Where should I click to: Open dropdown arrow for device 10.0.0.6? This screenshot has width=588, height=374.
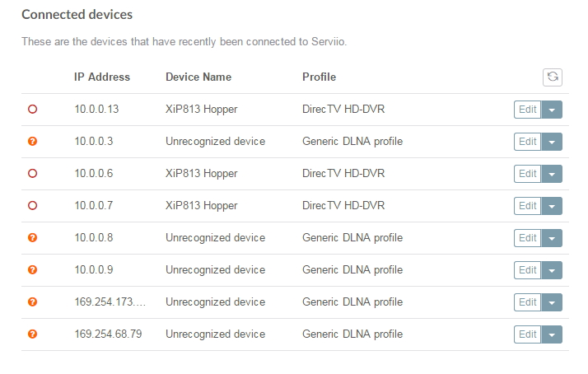[x=552, y=174]
